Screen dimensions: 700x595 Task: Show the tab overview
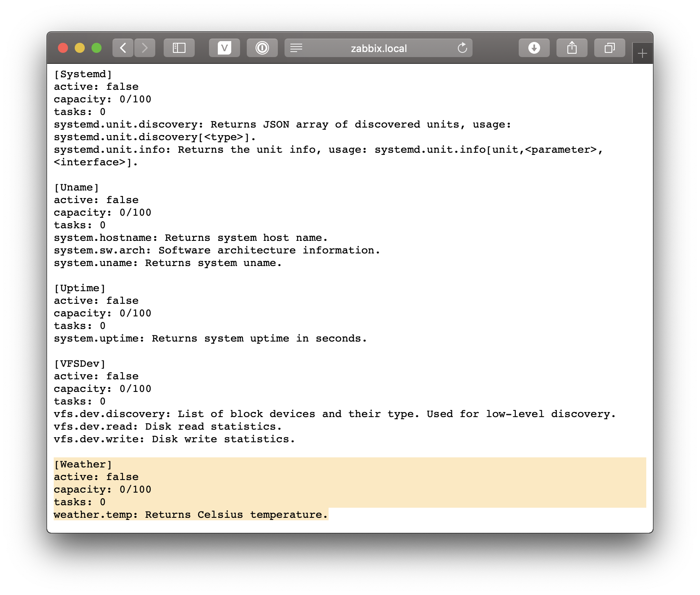pyautogui.click(x=610, y=48)
